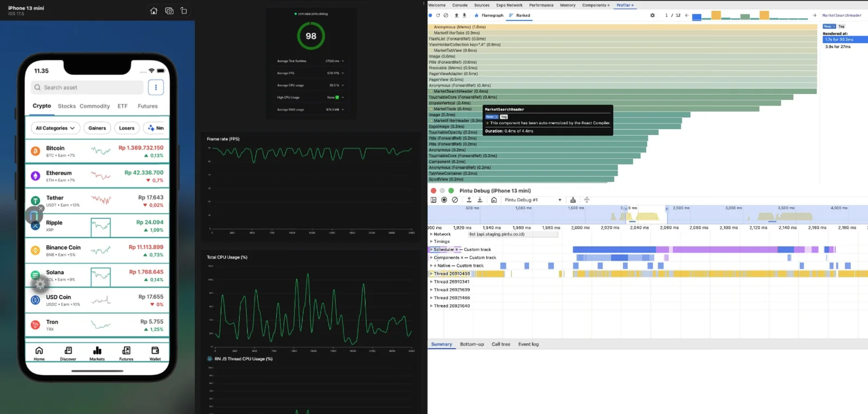
Task: Expand Average CPU usage row
Action: coord(343,85)
